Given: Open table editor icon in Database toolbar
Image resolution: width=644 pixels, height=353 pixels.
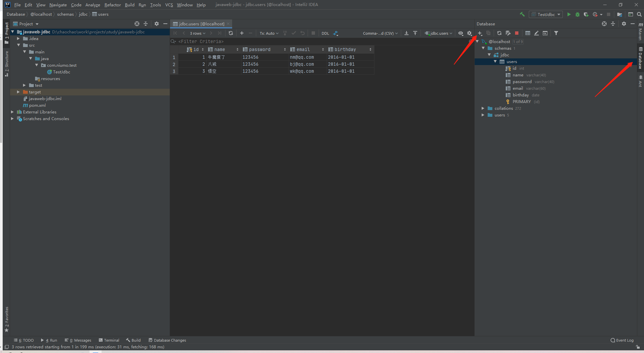Looking at the screenshot, I should [528, 33].
